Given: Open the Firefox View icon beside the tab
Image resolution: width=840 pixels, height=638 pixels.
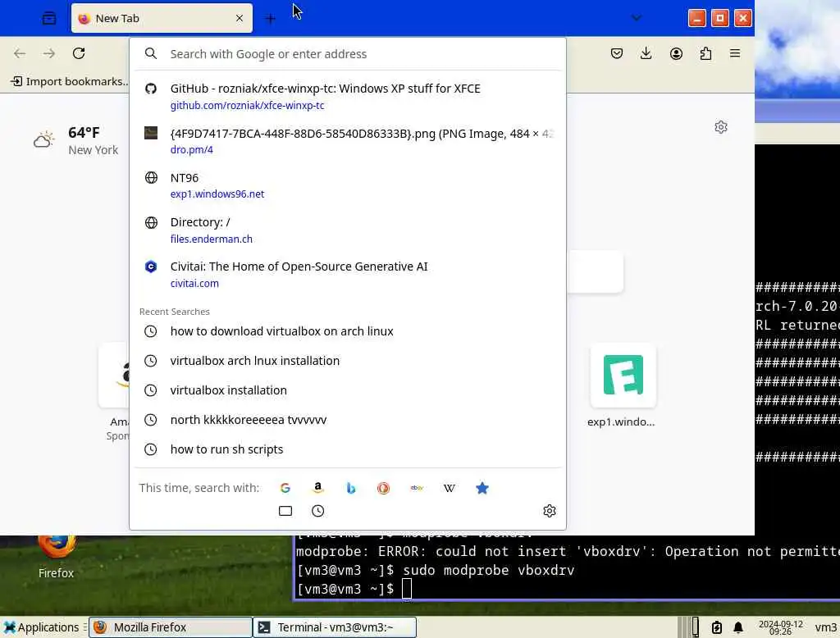Looking at the screenshot, I should [48, 18].
